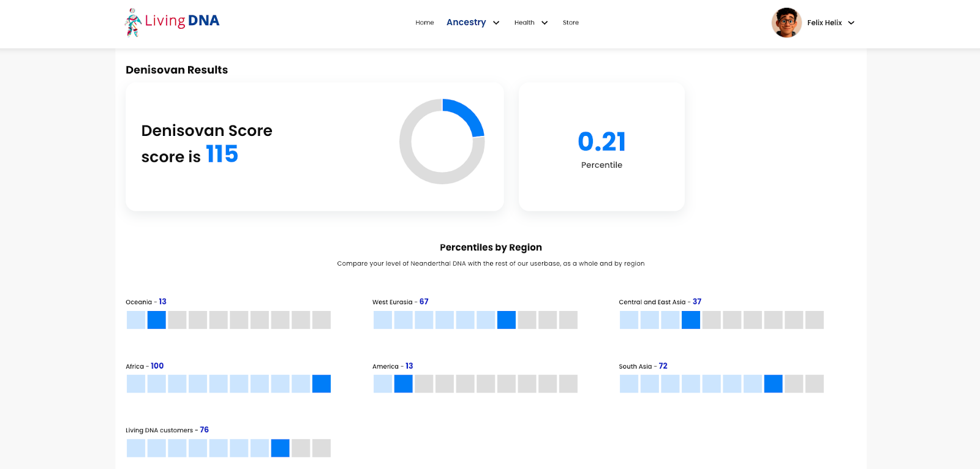Image resolution: width=980 pixels, height=469 pixels.
Task: Click the South Asia - 72 label
Action: point(643,366)
